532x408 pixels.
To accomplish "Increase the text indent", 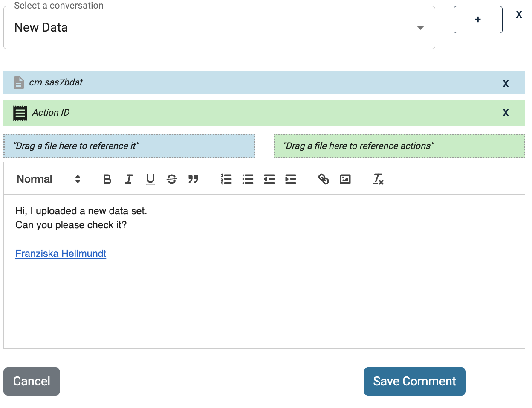I will tap(291, 179).
